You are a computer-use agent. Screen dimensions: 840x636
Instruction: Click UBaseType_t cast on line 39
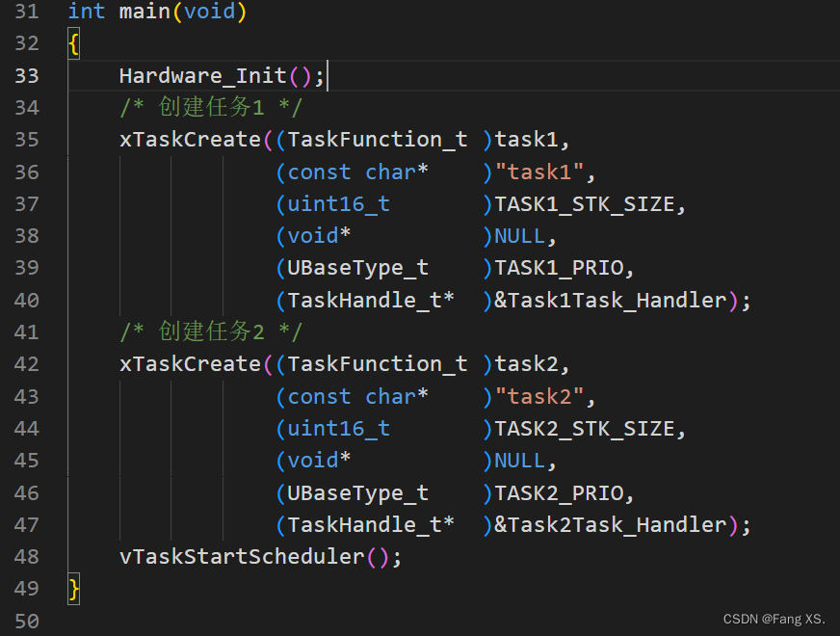point(357,268)
